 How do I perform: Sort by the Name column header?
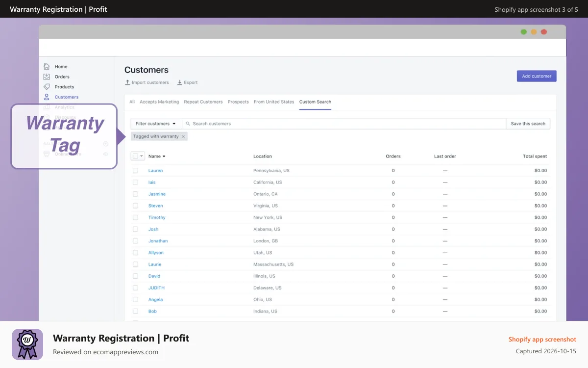(x=157, y=156)
